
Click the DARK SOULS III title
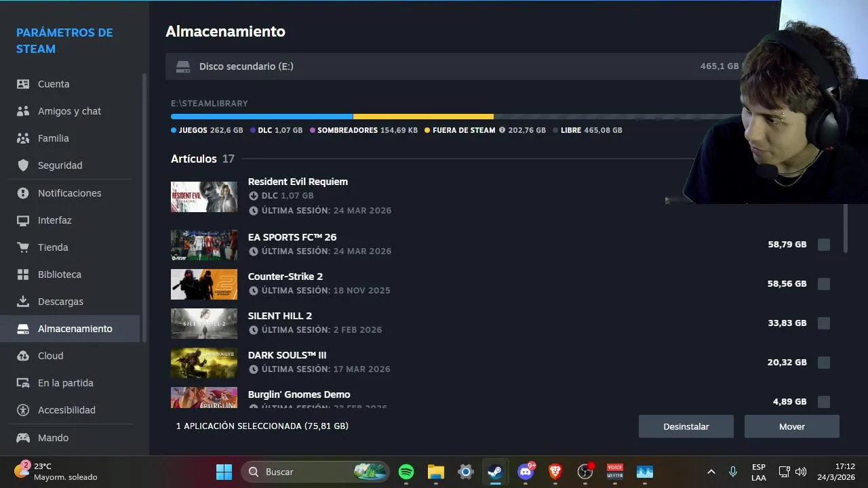pyautogui.click(x=288, y=355)
